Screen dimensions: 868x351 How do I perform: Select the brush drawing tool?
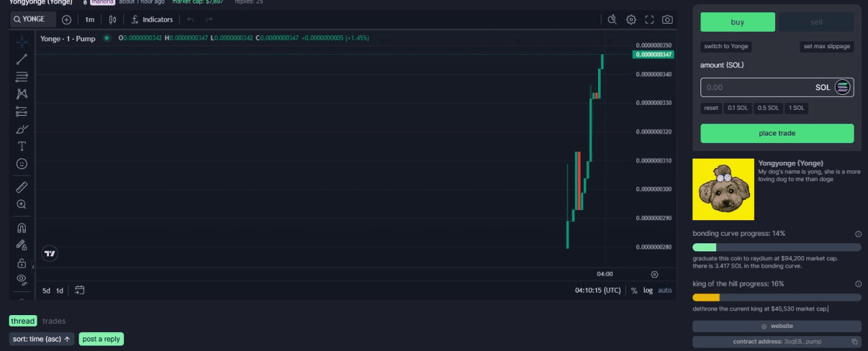pyautogui.click(x=22, y=129)
